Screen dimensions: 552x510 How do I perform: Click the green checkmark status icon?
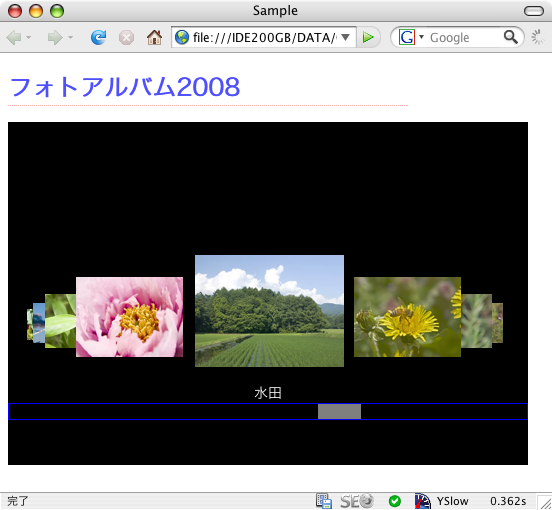[395, 501]
